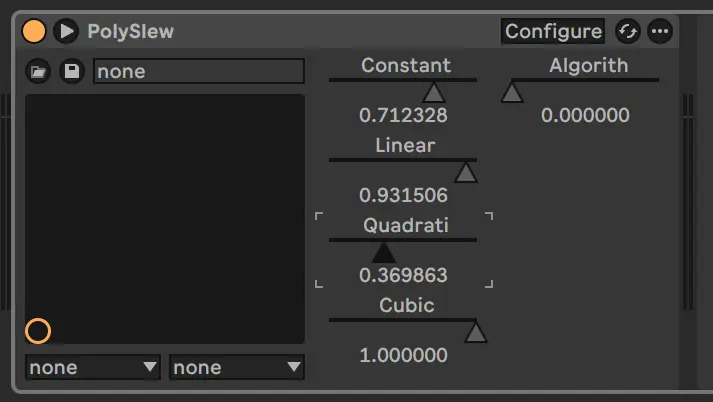Open the three-dots device options menu
Screen dimensions: 713x402
(659, 31)
